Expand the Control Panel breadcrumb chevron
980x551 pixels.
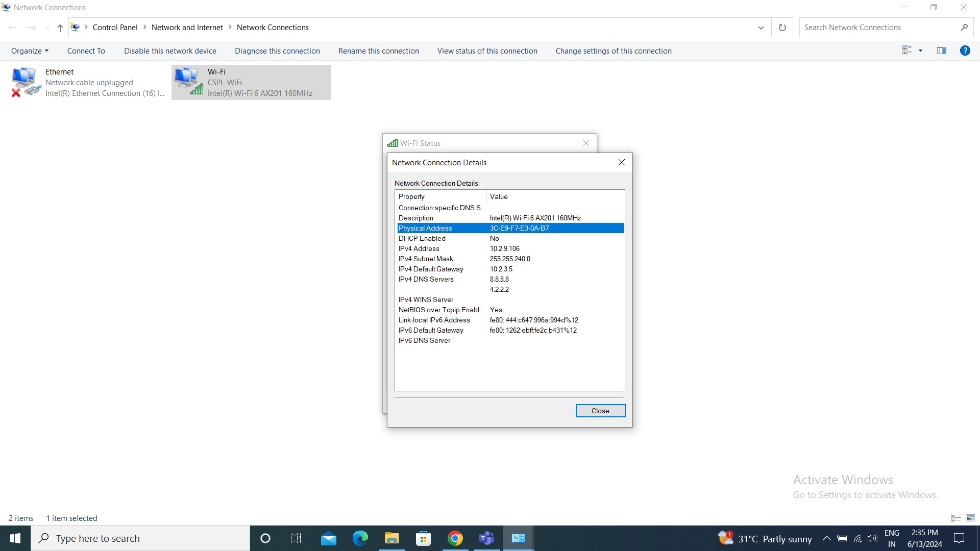pos(144,27)
